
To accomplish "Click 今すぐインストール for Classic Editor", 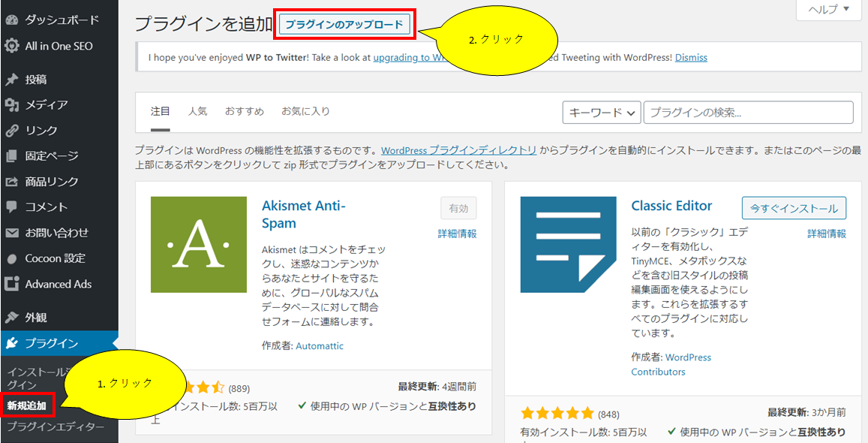I will (794, 209).
